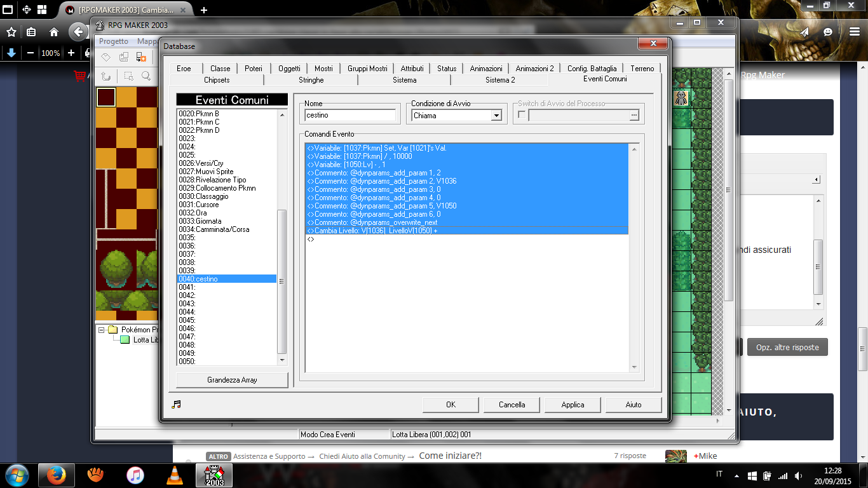Click the smiley face icon in browser
The height and width of the screenshot is (488, 868).
(828, 31)
